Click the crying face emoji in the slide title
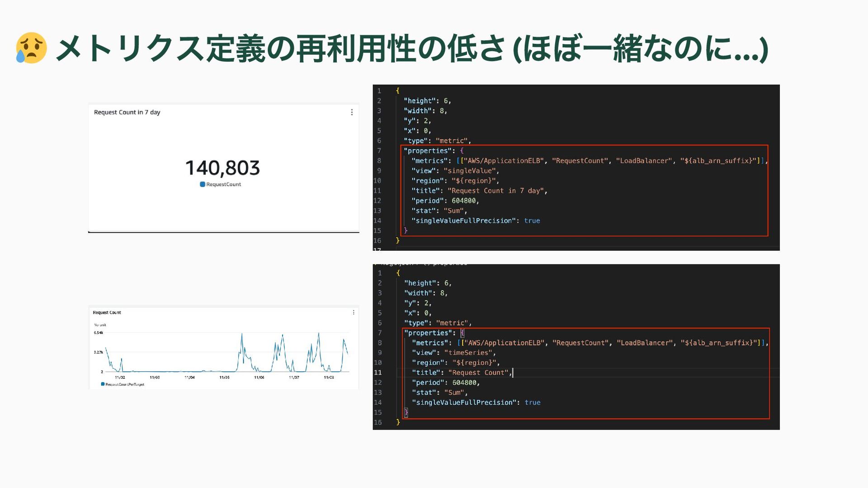Screen dimensions: 868x488 click(x=31, y=48)
